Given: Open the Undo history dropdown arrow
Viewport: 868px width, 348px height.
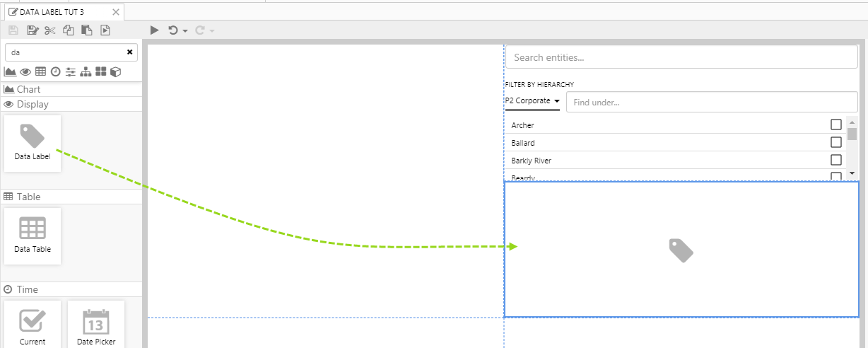Looking at the screenshot, I should pyautogui.click(x=184, y=30).
